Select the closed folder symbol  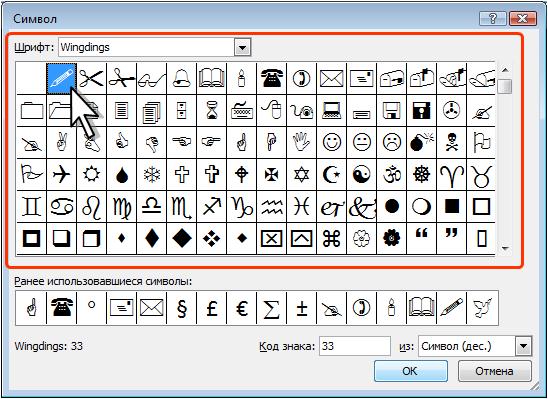pyautogui.click(x=32, y=110)
